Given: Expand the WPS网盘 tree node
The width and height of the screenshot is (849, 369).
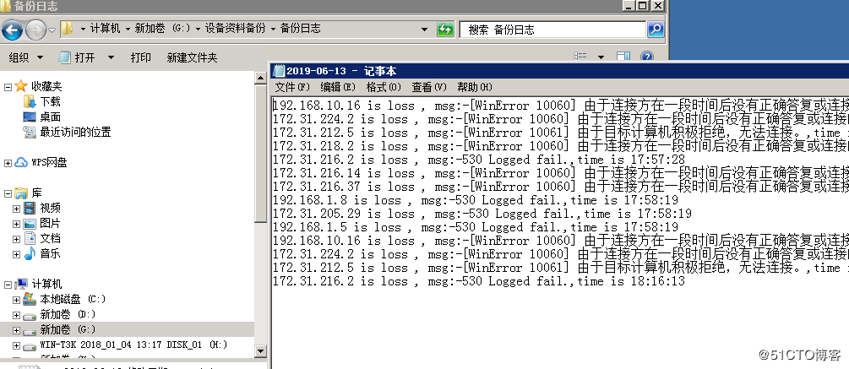Looking at the screenshot, I should click(x=8, y=163).
